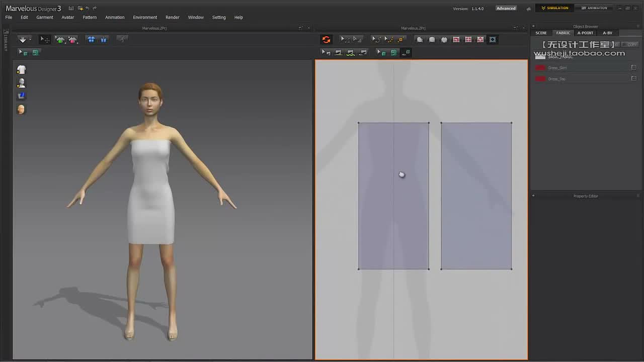Click the green garment arrangement icon

pos(60,39)
